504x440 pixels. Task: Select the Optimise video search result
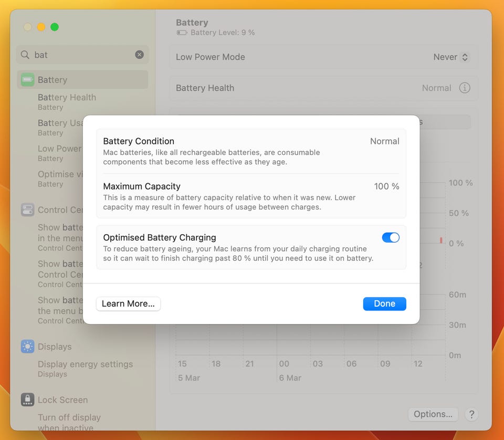pyautogui.click(x=60, y=179)
